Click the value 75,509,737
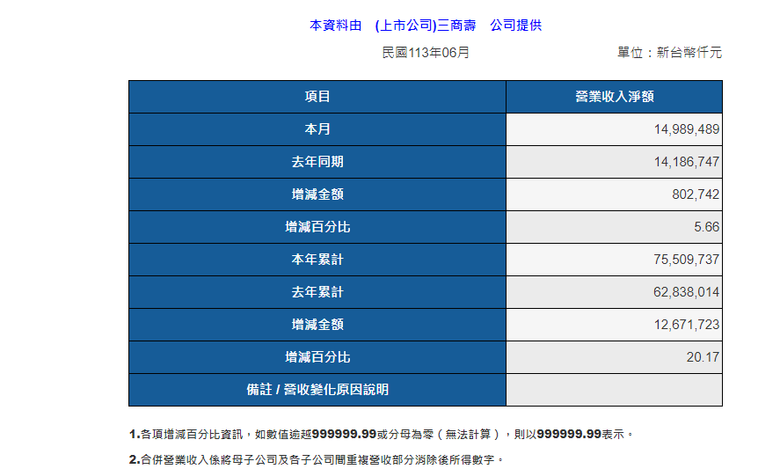This screenshot has height=469, width=780. (686, 260)
